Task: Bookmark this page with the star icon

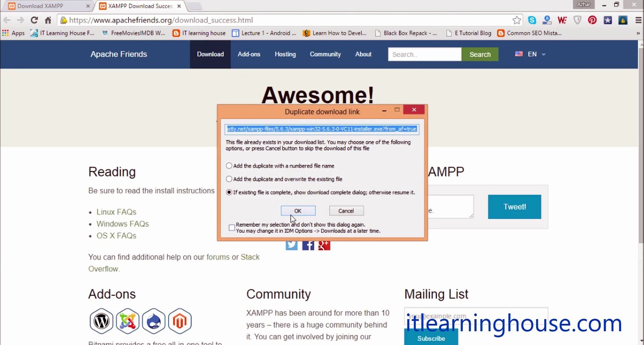Action: pos(517,20)
